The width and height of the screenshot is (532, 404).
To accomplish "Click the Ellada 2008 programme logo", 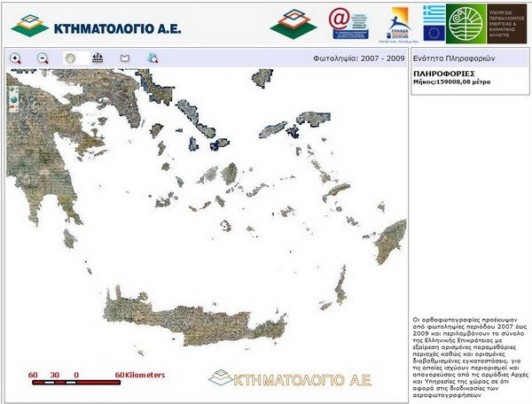I will (x=398, y=25).
